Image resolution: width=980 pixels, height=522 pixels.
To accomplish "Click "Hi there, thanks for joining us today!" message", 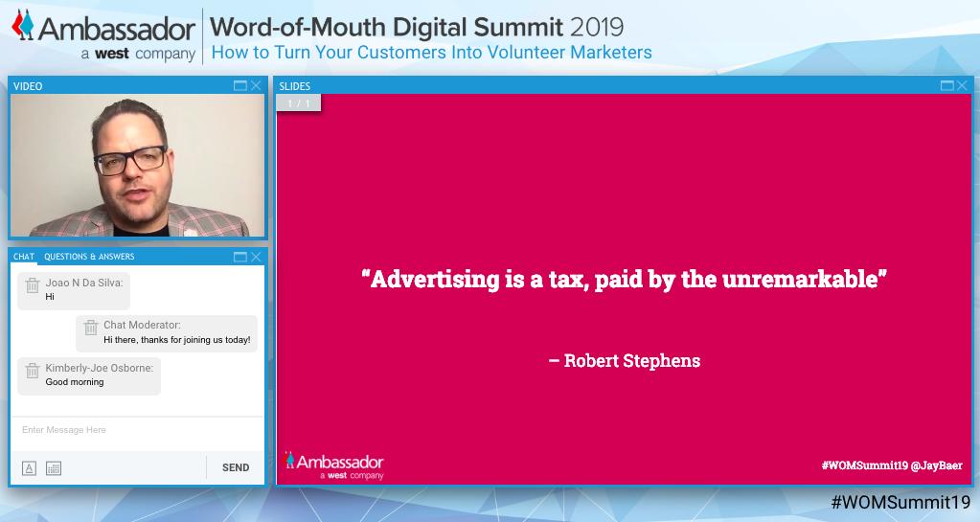I will [x=177, y=340].
